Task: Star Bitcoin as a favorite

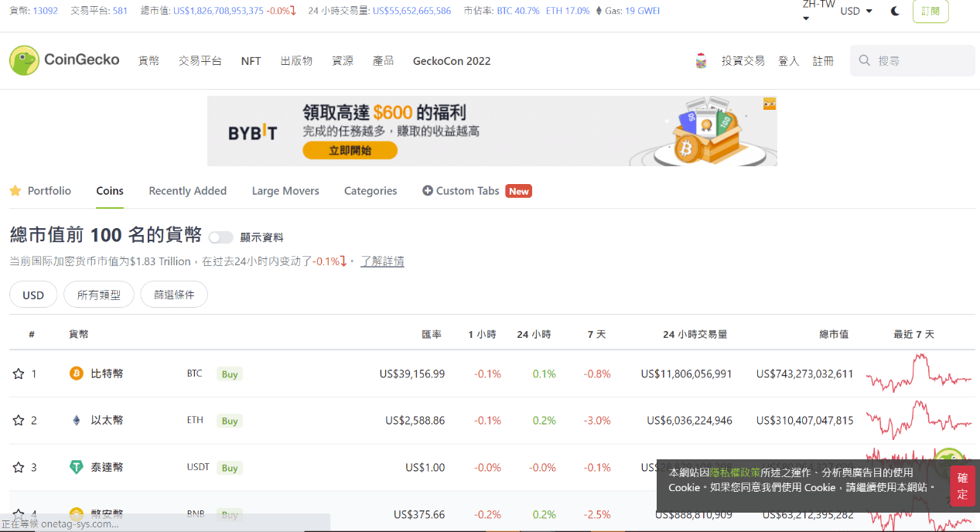Action: tap(17, 373)
